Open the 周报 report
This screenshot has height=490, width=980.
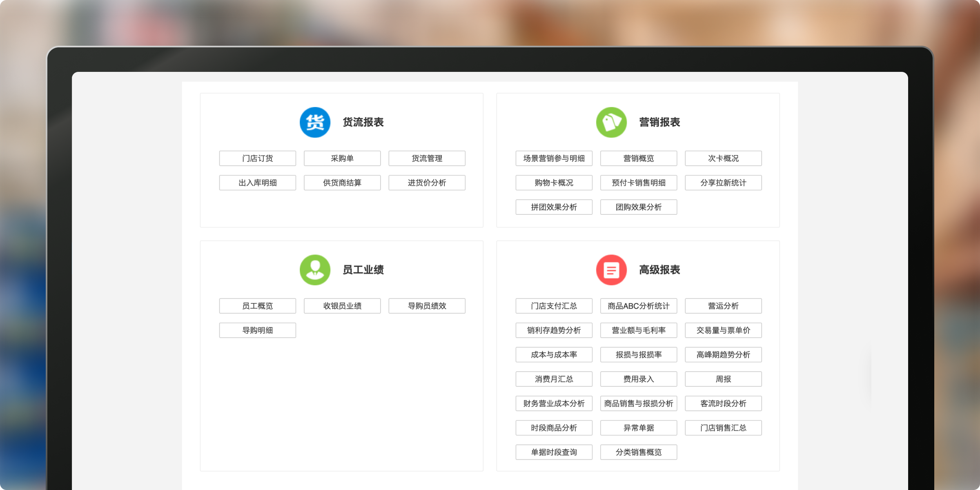pos(724,379)
